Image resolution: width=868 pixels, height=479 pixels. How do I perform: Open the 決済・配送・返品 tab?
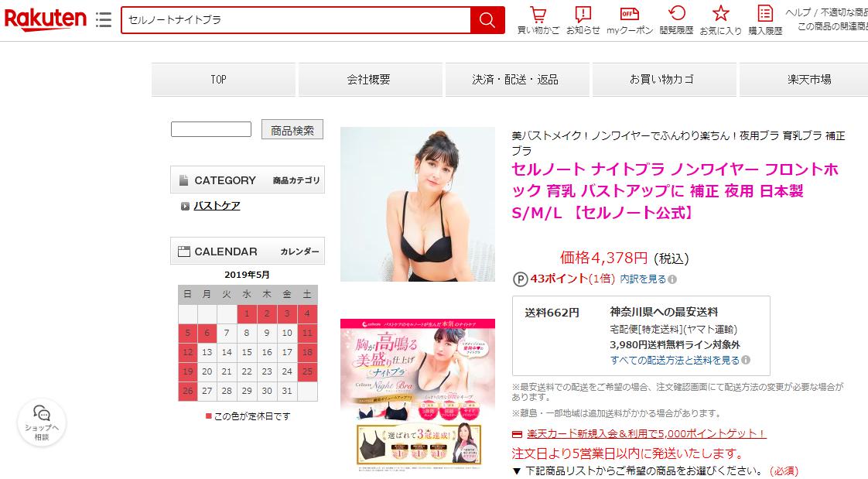point(517,79)
